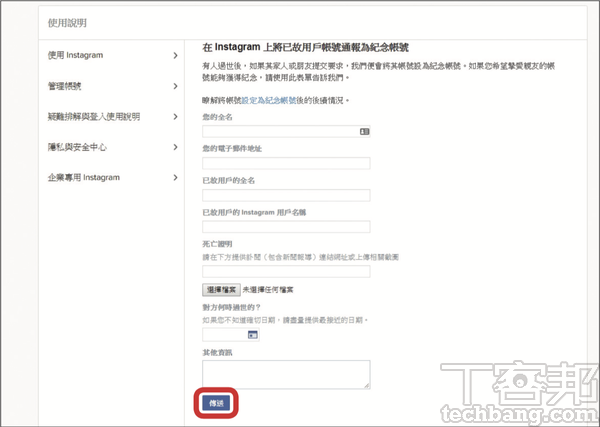600x427 pixels.
Task: Focus the date of passing field
Action: [x=231, y=335]
